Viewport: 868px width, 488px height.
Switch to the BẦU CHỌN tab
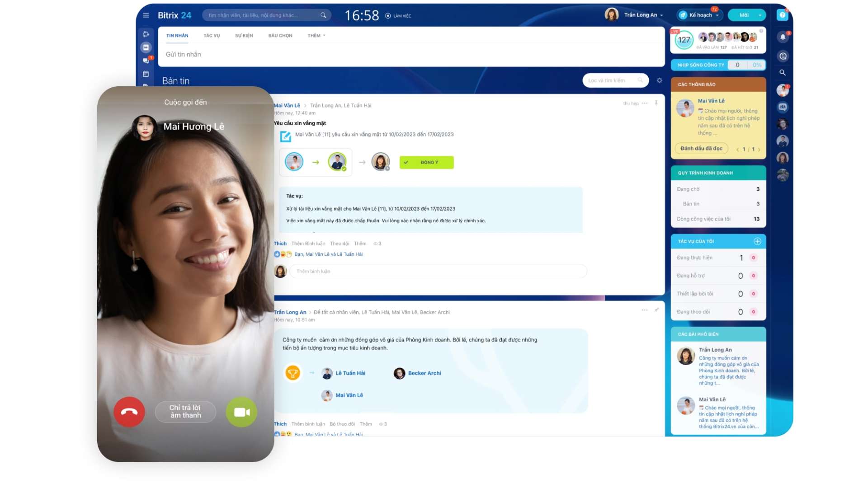click(280, 36)
